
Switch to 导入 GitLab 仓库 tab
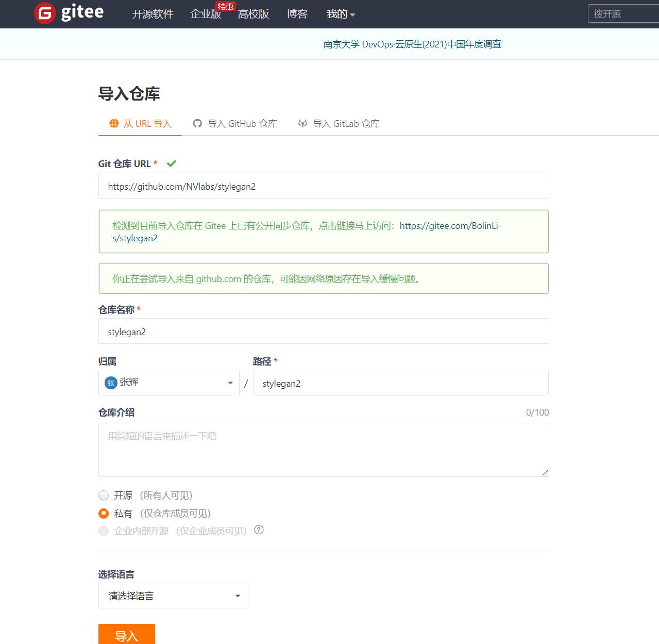(339, 124)
